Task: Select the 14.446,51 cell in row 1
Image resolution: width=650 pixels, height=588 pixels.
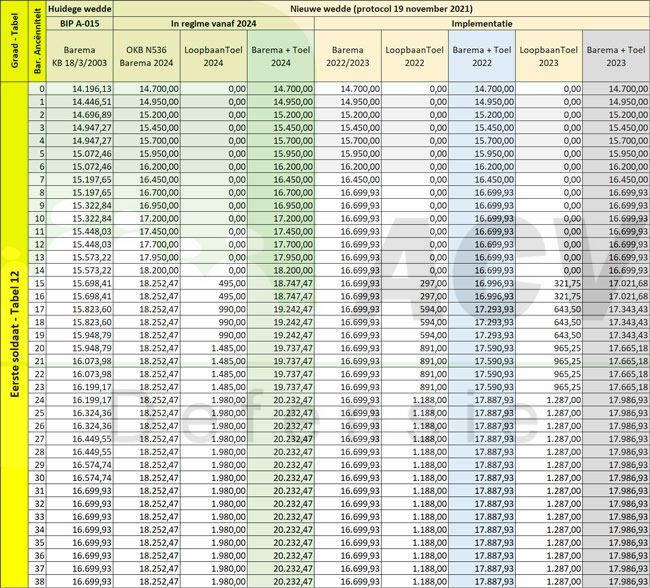Action: (x=80, y=102)
